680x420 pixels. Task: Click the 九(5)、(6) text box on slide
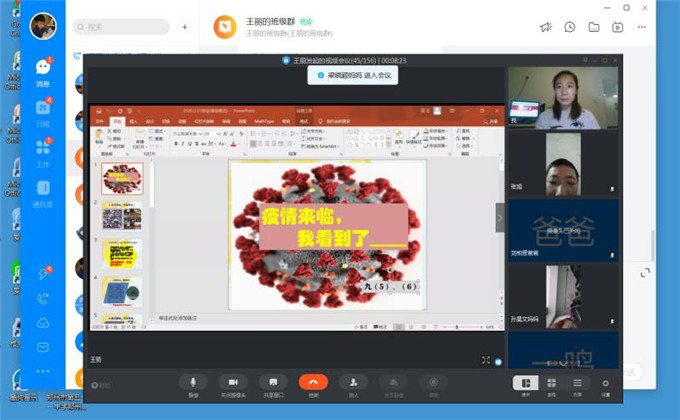[x=391, y=287]
